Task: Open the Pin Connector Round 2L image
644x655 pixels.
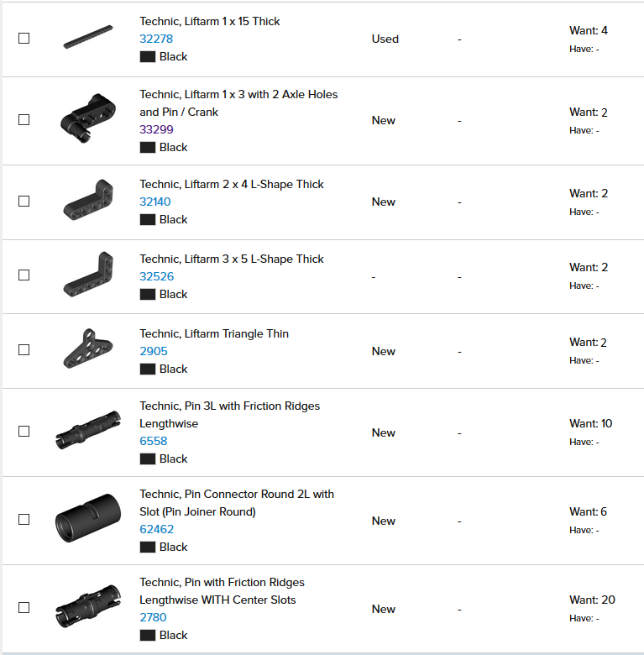Action: tap(88, 518)
